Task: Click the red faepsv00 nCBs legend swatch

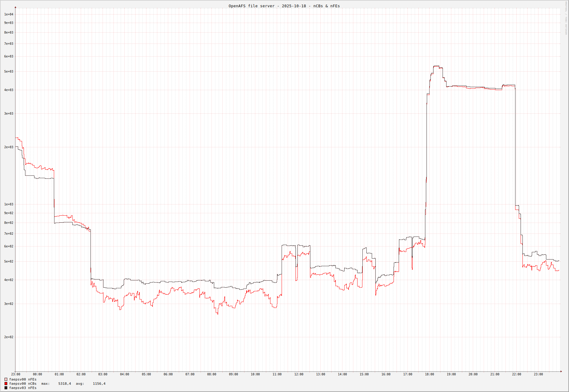Action: click(x=6, y=384)
